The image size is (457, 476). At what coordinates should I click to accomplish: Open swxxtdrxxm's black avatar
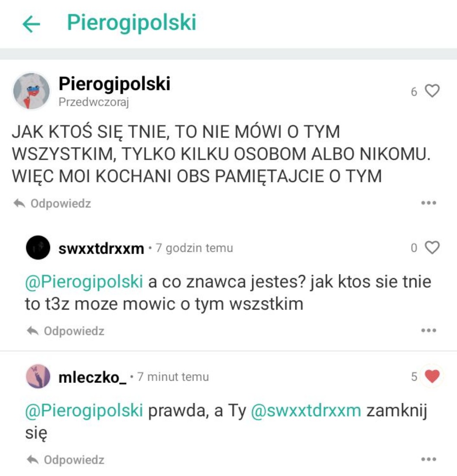point(38,247)
